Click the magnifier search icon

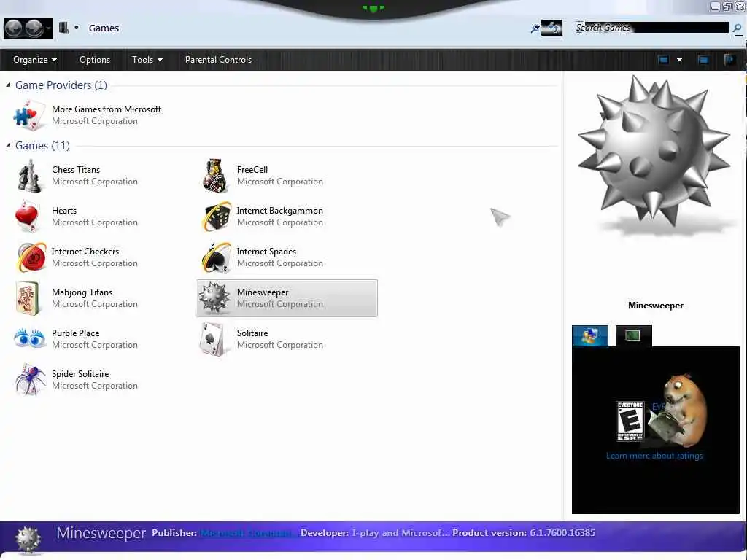737,28
